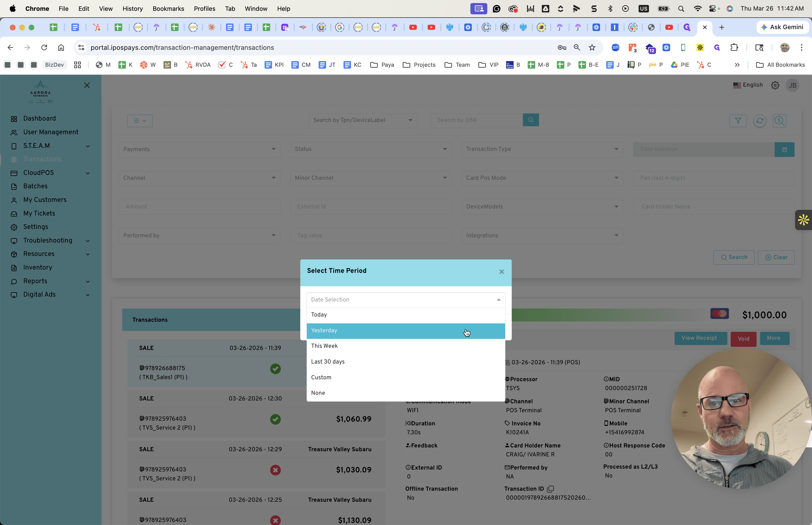Open Dashboard in the sidebar
Image resolution: width=812 pixels, height=525 pixels.
(x=39, y=118)
